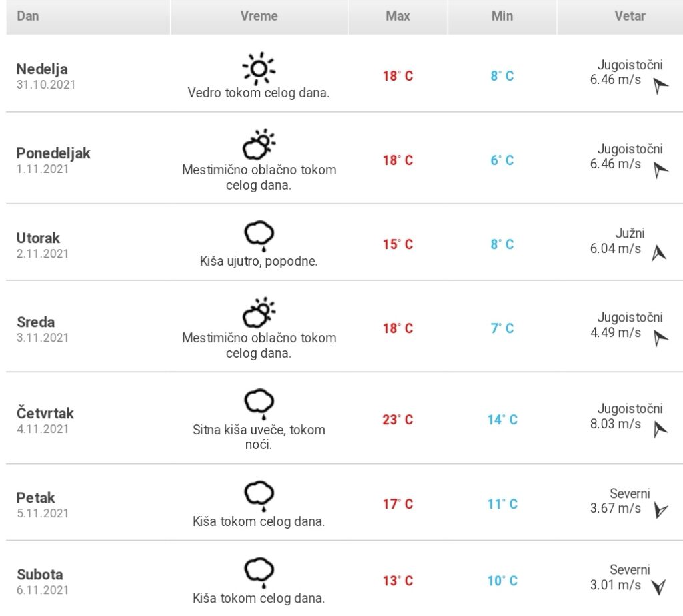The width and height of the screenshot is (683, 616).
Task: Click the rain cloud icon for Petak
Action: click(x=259, y=496)
